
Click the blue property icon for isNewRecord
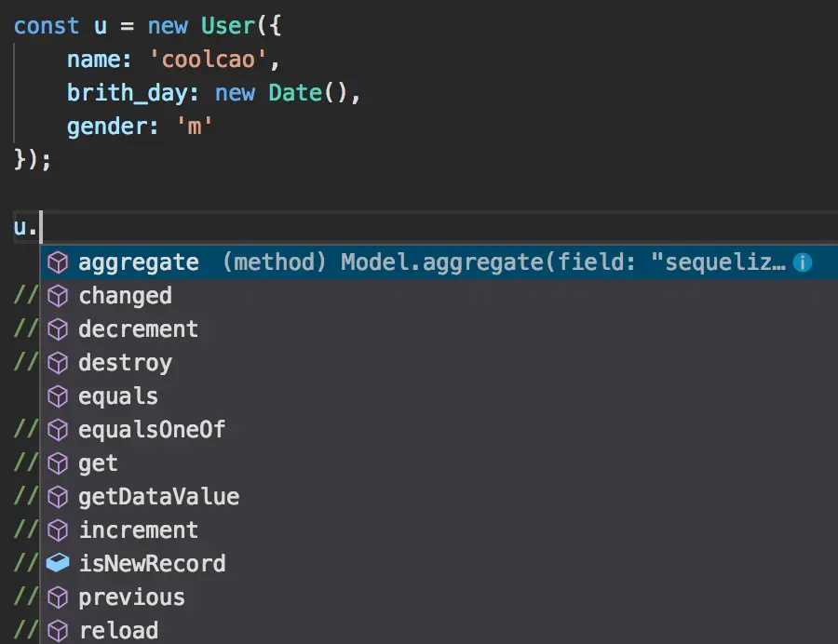(58, 564)
